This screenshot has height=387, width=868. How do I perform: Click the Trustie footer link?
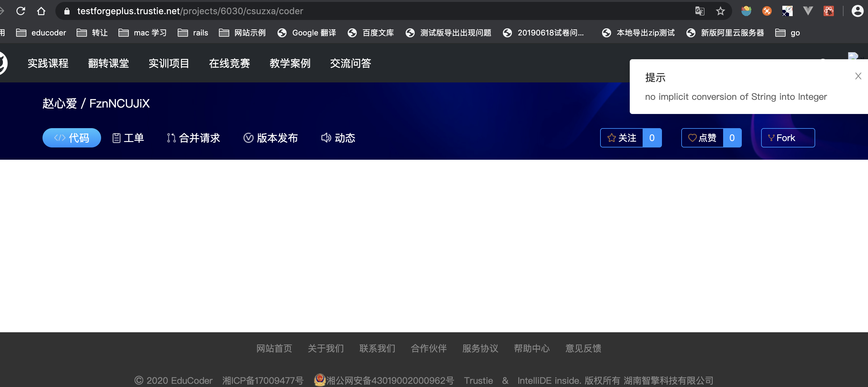pyautogui.click(x=478, y=381)
